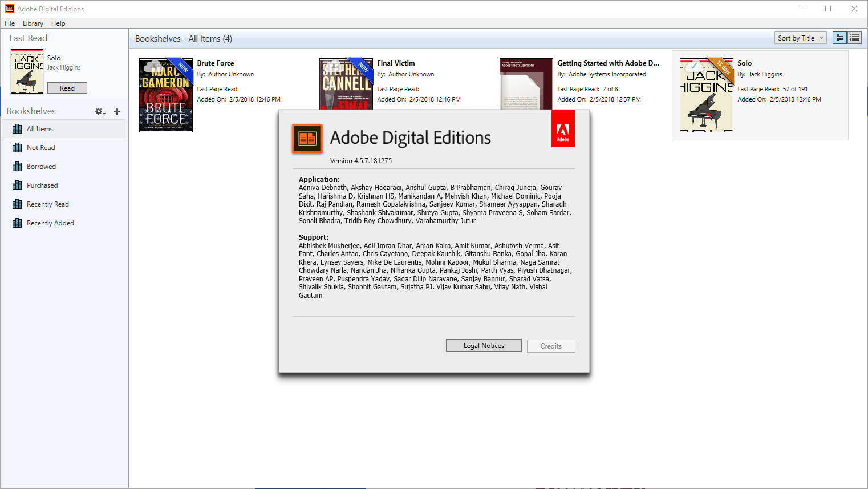Open the Sort by Title dropdown
This screenshot has height=489, width=868.
click(801, 38)
